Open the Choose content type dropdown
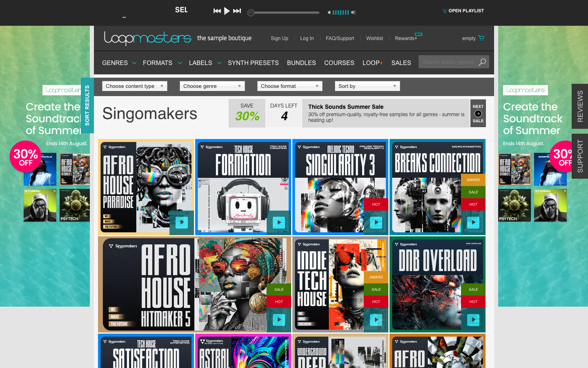The height and width of the screenshot is (368, 588). pyautogui.click(x=135, y=86)
